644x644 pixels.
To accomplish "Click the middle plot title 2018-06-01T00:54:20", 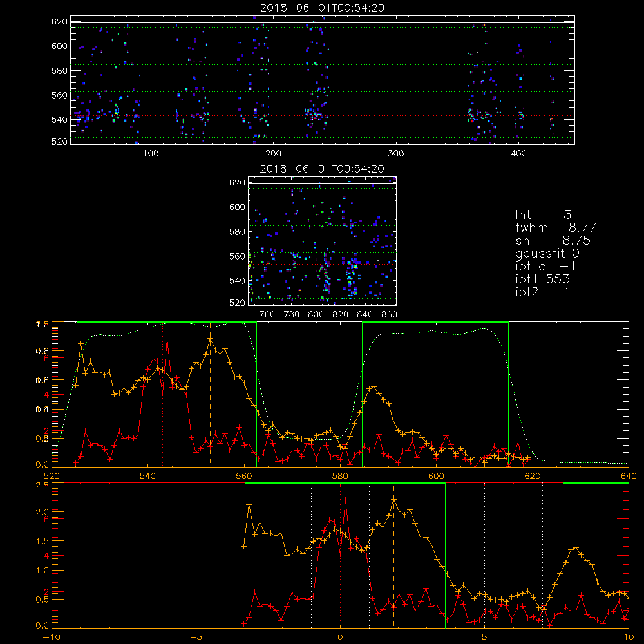I will pos(323,169).
